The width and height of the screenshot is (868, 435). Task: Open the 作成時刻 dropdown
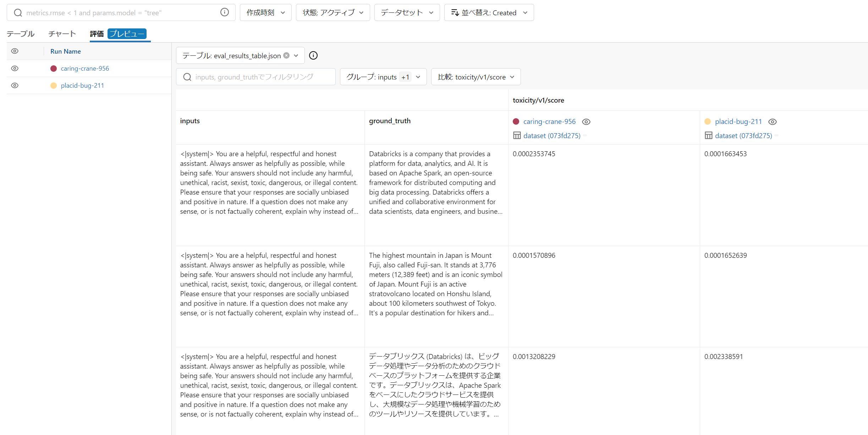(265, 13)
